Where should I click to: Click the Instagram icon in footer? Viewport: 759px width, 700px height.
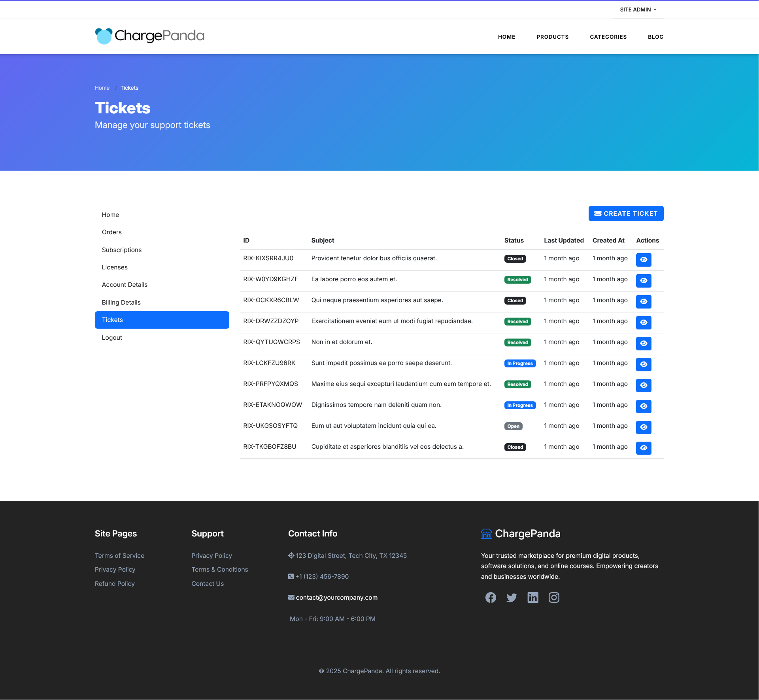554,598
